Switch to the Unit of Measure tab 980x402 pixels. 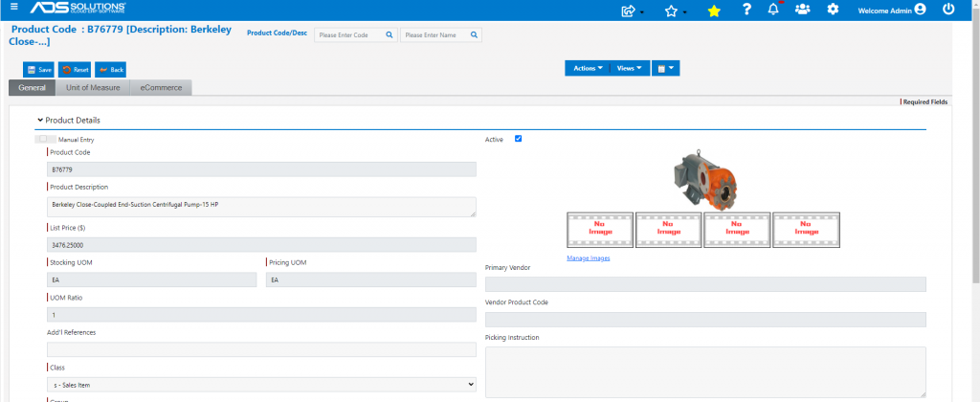coord(93,87)
